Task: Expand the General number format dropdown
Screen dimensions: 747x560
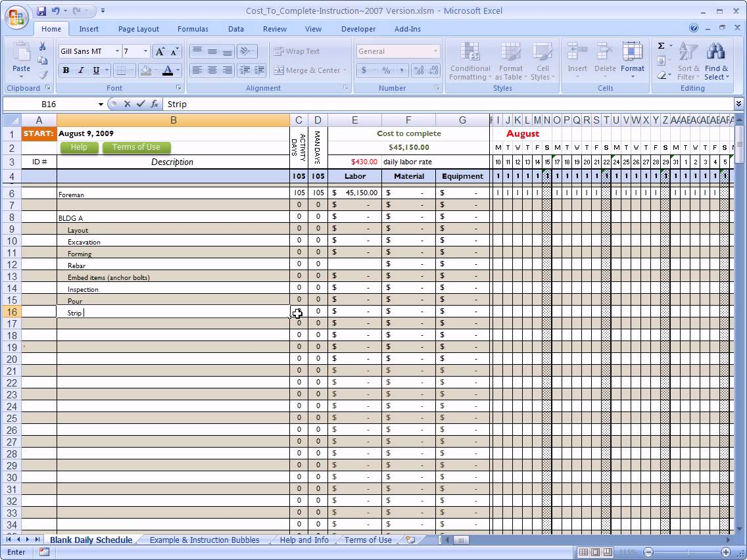Action: 435,51
